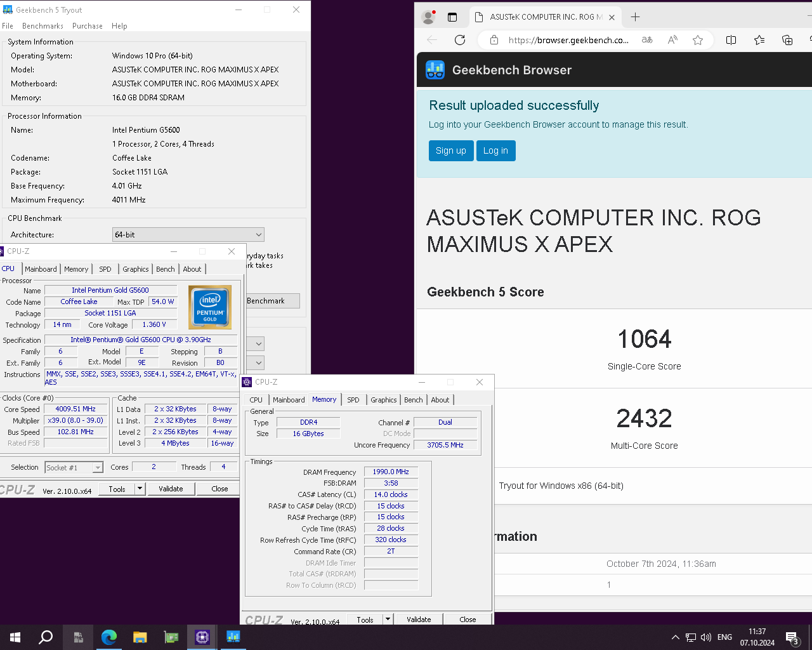The width and height of the screenshot is (812, 650).
Task: Click the browser address bar URL
Action: pyautogui.click(x=568, y=40)
